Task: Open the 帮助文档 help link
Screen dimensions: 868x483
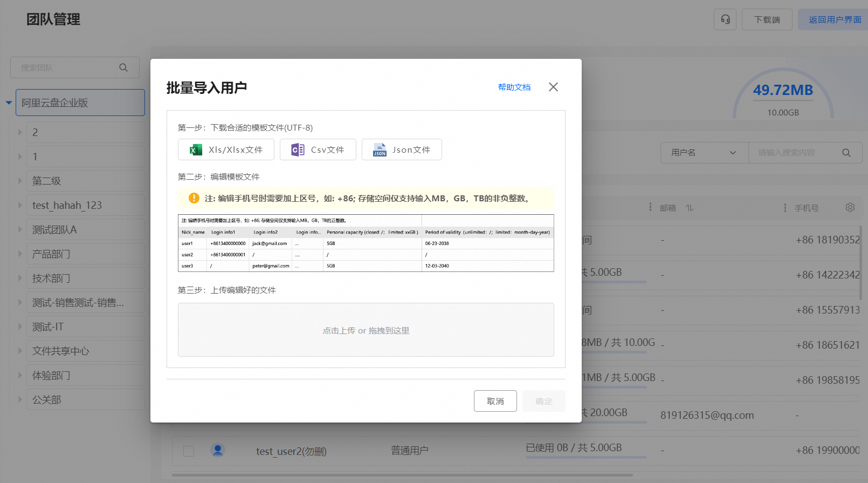Action: pos(514,87)
